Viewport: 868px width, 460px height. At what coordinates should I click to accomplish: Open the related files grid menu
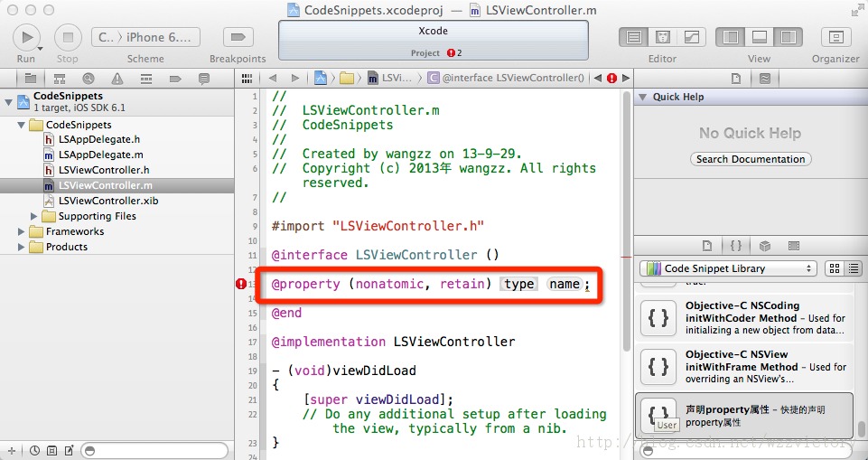247,78
